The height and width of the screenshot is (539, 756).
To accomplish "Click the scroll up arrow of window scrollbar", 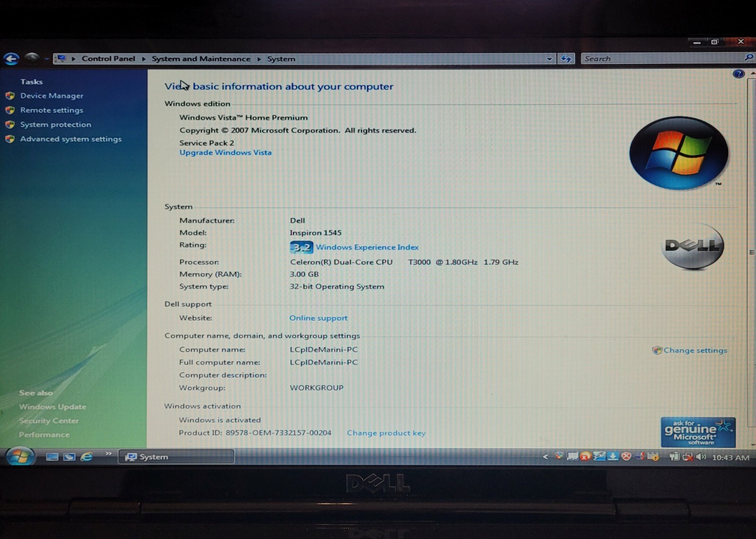I will tap(752, 74).
